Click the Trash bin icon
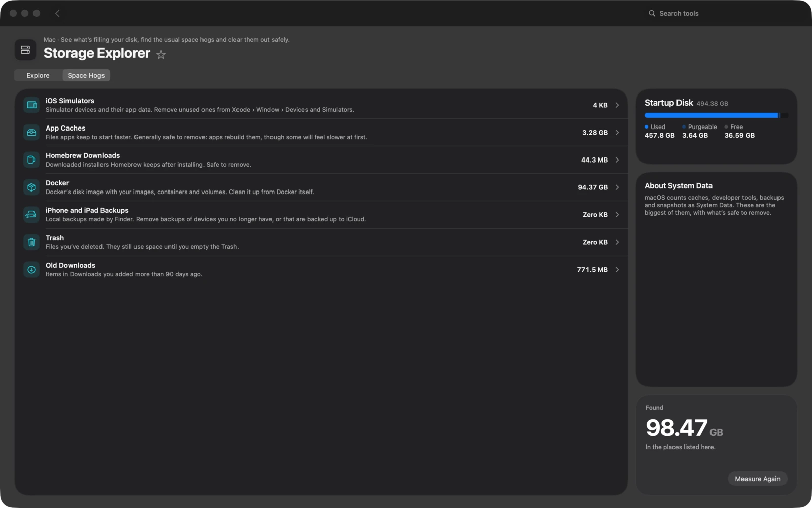This screenshot has width=812, height=508. click(31, 242)
